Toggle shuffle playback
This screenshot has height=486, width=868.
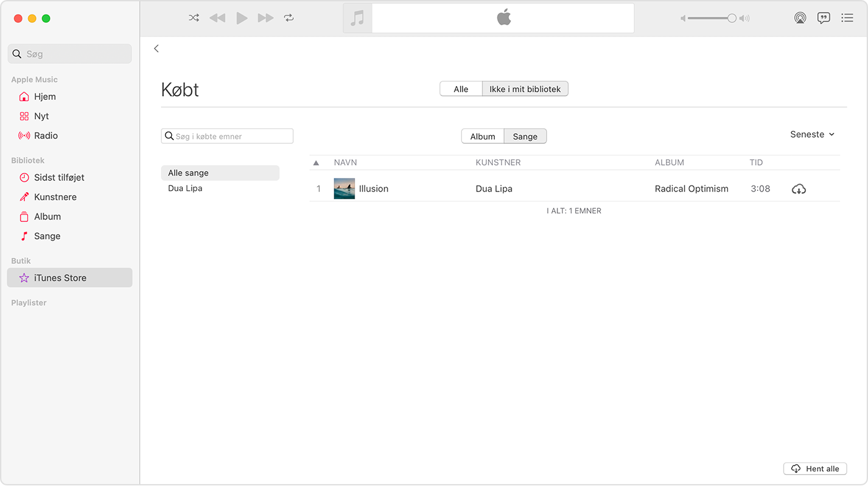click(x=194, y=18)
